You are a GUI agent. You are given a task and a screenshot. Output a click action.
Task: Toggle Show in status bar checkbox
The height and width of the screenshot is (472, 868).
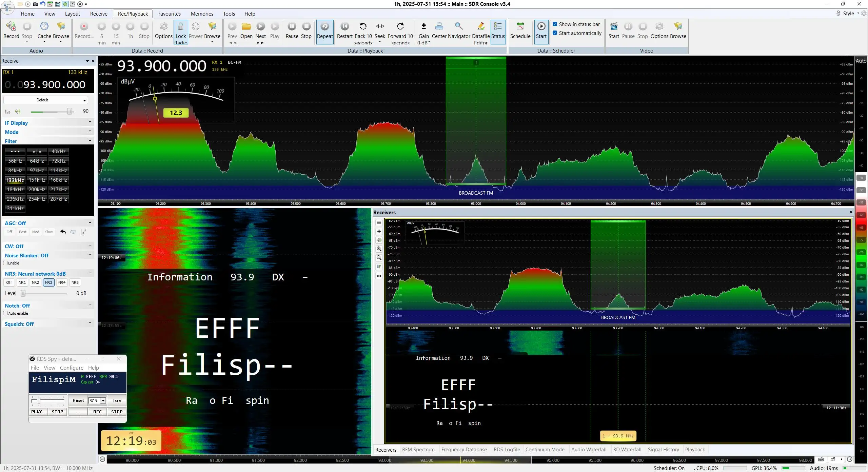pos(555,24)
